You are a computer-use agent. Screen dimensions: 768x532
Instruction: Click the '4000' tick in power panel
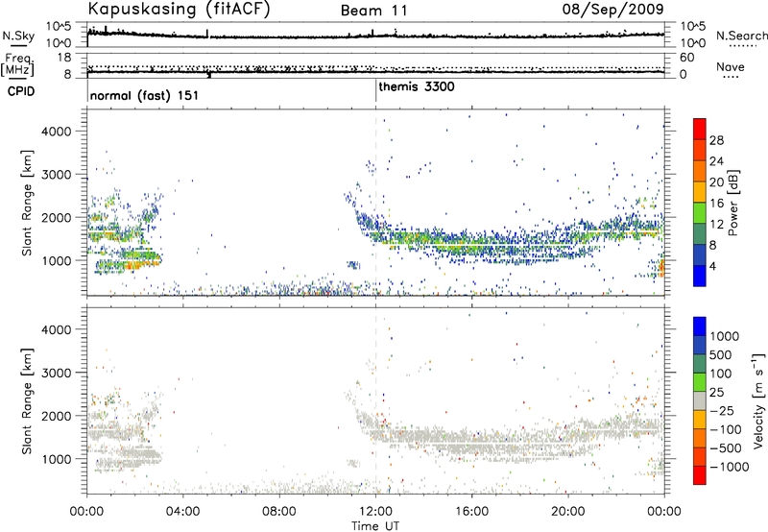[x=57, y=132]
